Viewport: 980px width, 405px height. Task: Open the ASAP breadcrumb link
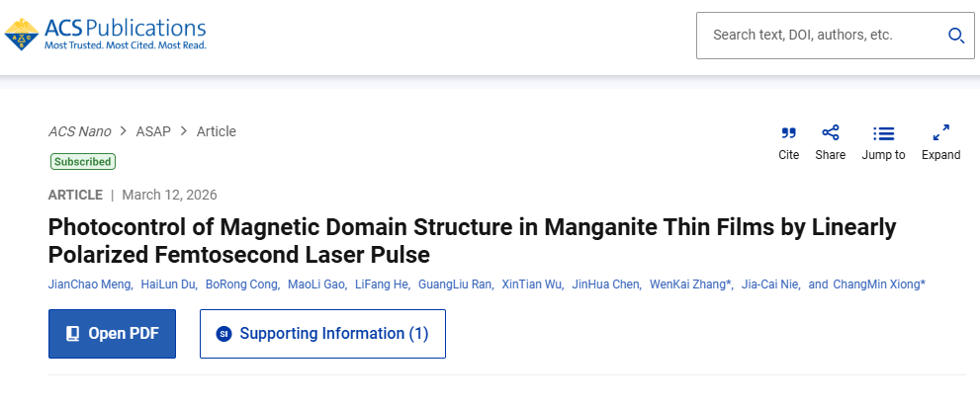153,131
